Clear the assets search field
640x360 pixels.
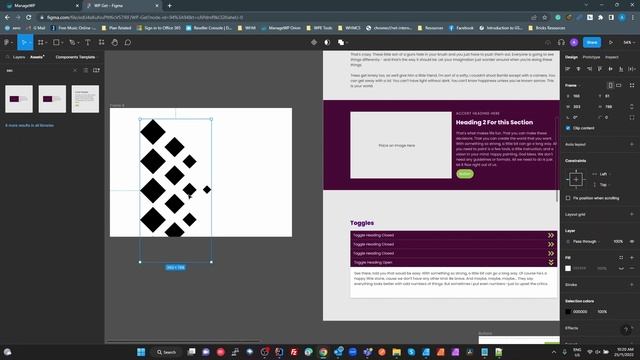point(75,71)
